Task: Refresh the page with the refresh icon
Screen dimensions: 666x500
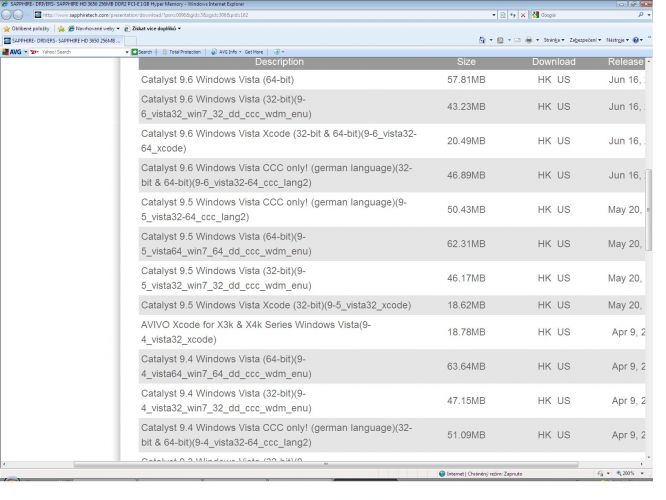Action: 513,15
